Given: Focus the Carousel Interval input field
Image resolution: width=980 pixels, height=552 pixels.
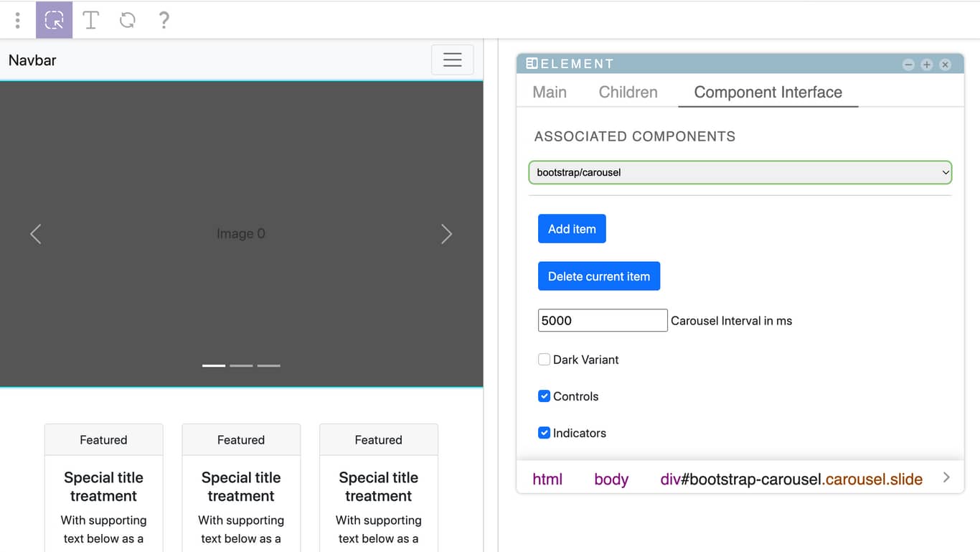Looking at the screenshot, I should 603,321.
